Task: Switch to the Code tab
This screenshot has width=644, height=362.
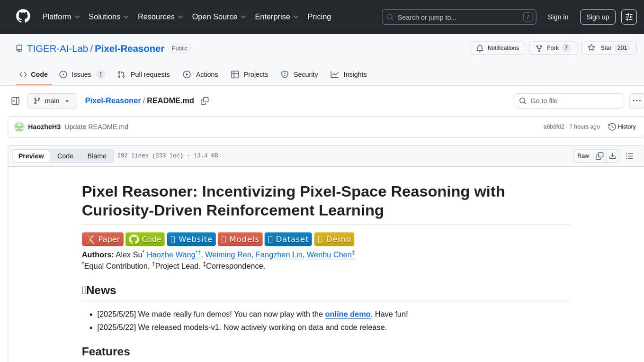Action: pyautogui.click(x=34, y=74)
